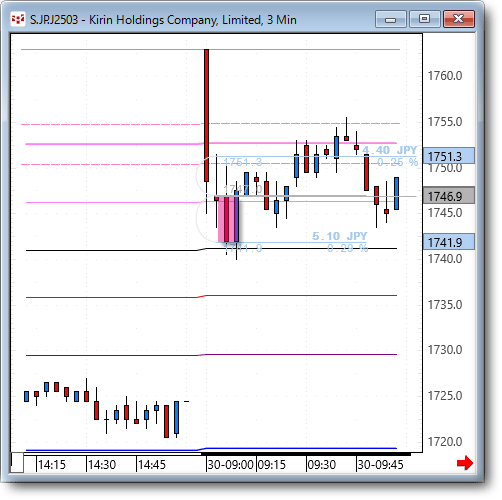The width and height of the screenshot is (502, 500).
Task: Click the solid red horizontal study line near 1736
Action: (x=211, y=296)
